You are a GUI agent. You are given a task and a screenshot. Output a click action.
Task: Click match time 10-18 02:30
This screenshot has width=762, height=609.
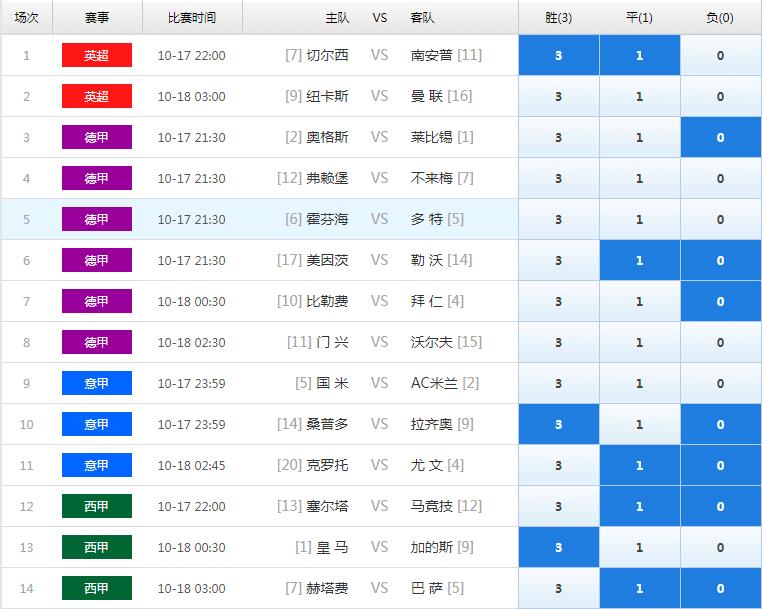pyautogui.click(x=191, y=342)
